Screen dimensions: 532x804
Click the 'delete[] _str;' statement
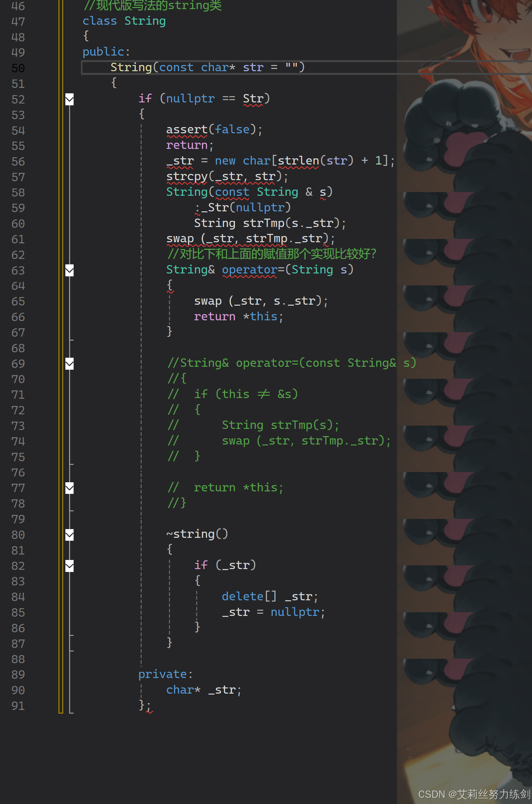pos(270,597)
